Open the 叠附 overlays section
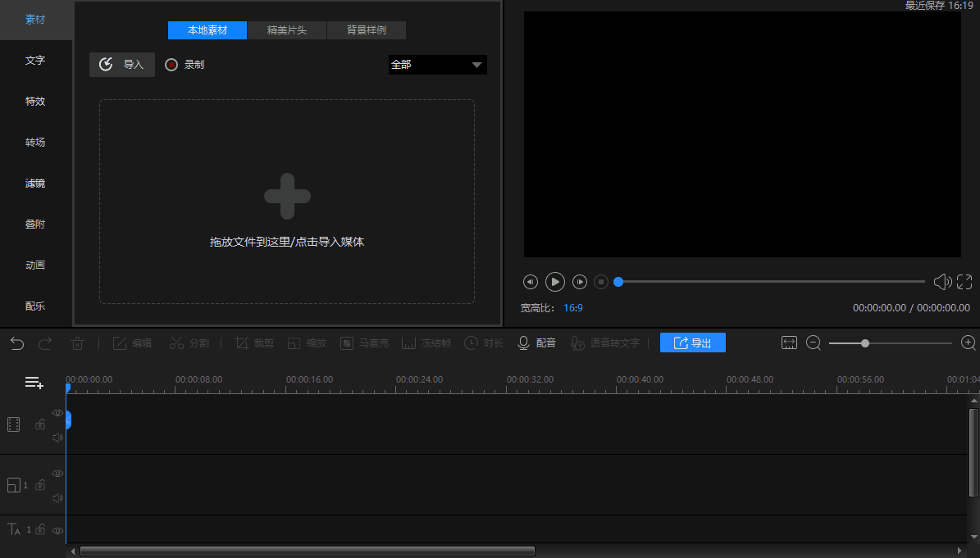The height and width of the screenshot is (558, 980). click(35, 224)
